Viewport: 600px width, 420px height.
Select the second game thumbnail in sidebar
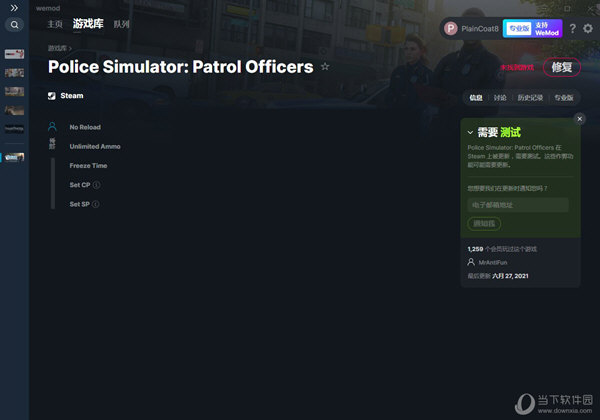(14, 73)
